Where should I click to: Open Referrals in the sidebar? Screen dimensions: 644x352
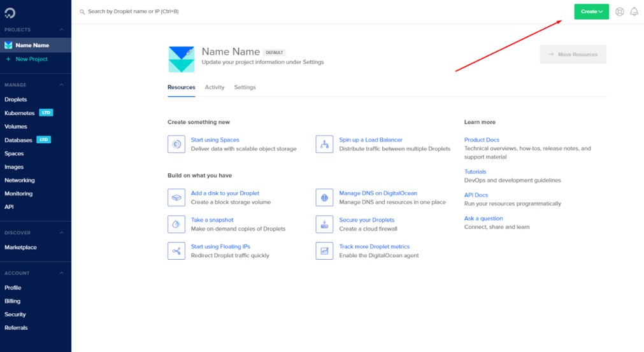(x=16, y=328)
